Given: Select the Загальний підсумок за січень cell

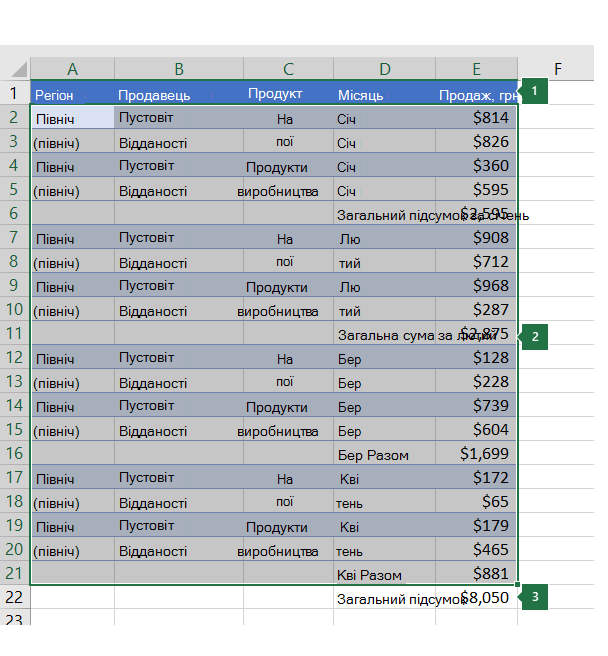Looking at the screenshot, I should (x=385, y=213).
